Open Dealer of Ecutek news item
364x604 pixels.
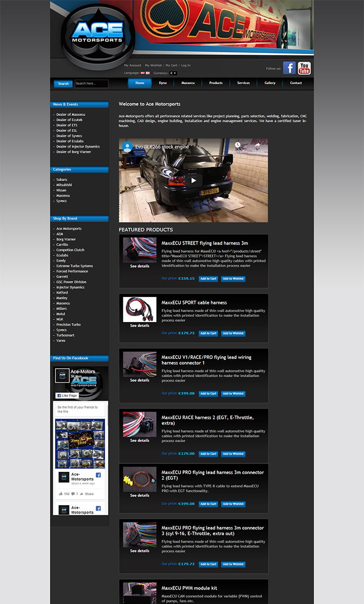point(69,120)
